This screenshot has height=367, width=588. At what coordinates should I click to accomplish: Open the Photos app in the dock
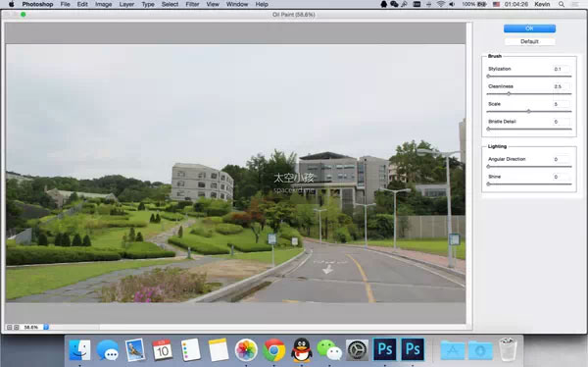pos(246,349)
